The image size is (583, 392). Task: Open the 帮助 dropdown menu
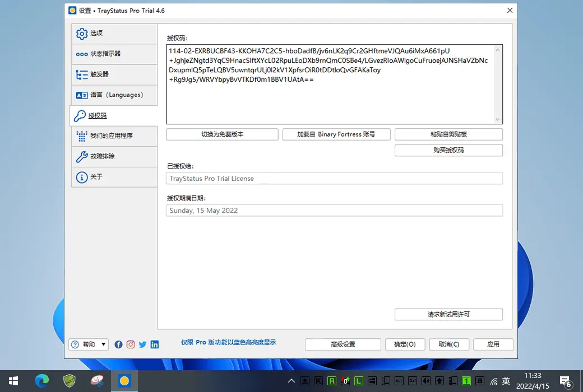89,344
